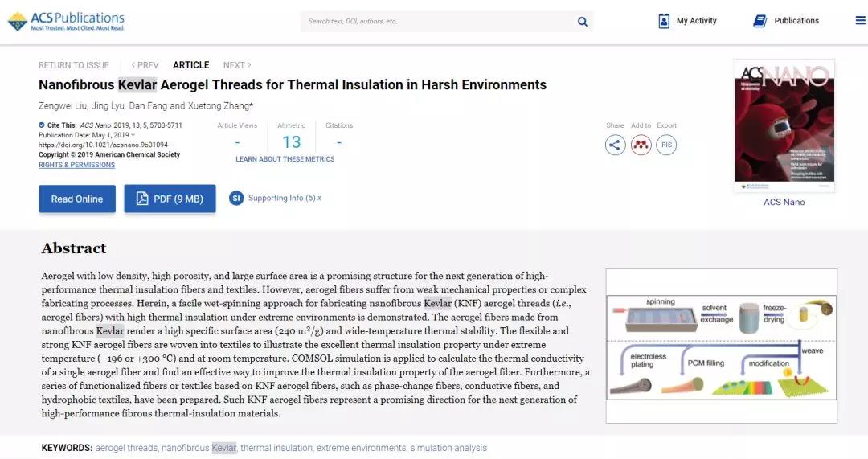Download the PDF (9 MB)

pyautogui.click(x=170, y=199)
